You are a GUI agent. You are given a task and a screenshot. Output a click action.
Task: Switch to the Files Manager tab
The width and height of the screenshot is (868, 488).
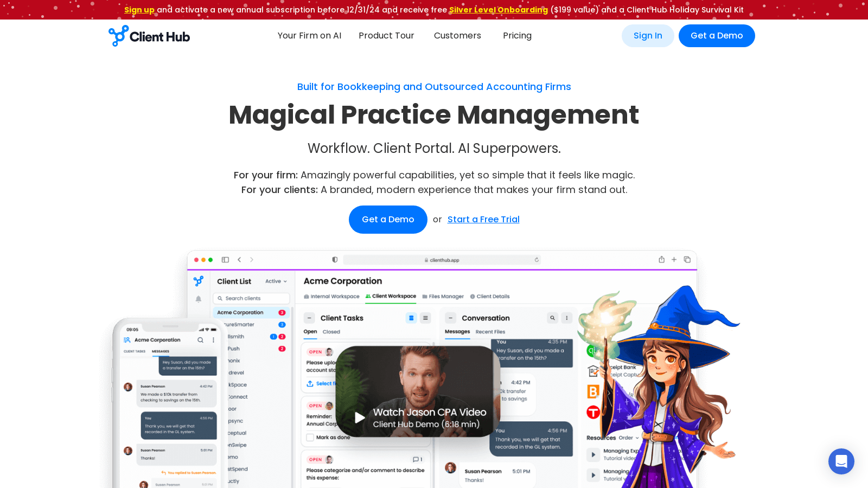[443, 297]
